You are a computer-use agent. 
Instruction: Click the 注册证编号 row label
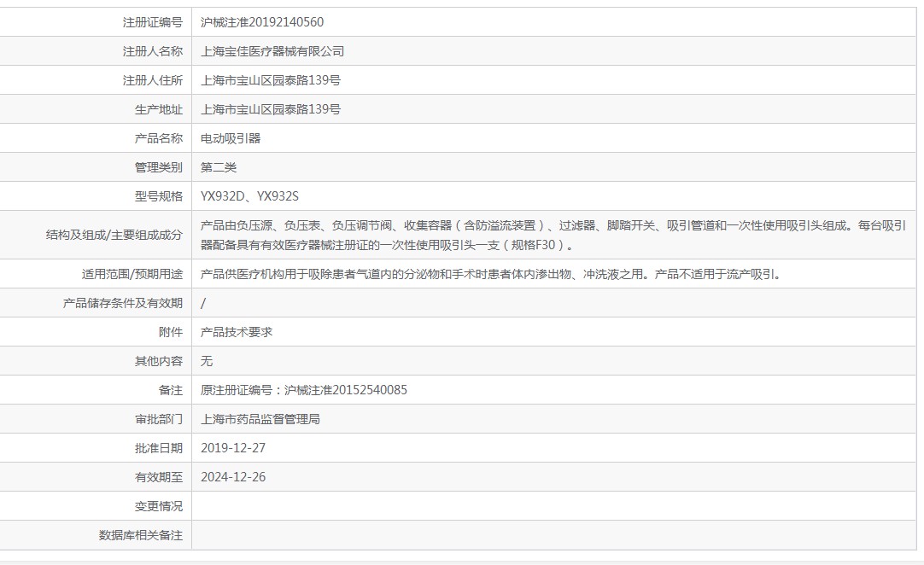(152, 22)
